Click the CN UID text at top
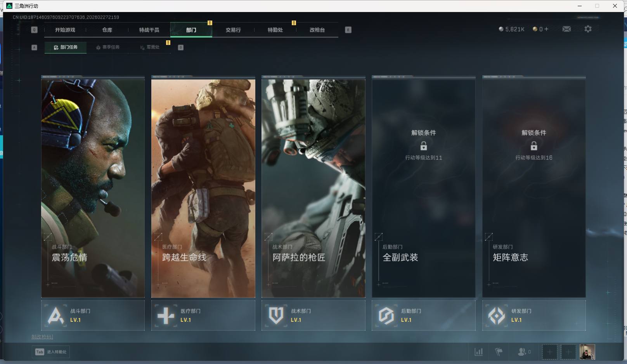The height and width of the screenshot is (364, 627). click(x=66, y=17)
